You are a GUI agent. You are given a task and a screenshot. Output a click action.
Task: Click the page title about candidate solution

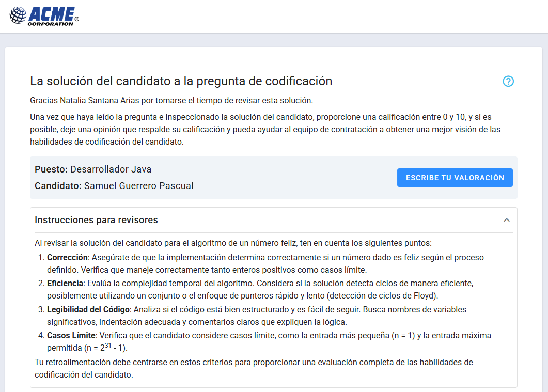181,81
